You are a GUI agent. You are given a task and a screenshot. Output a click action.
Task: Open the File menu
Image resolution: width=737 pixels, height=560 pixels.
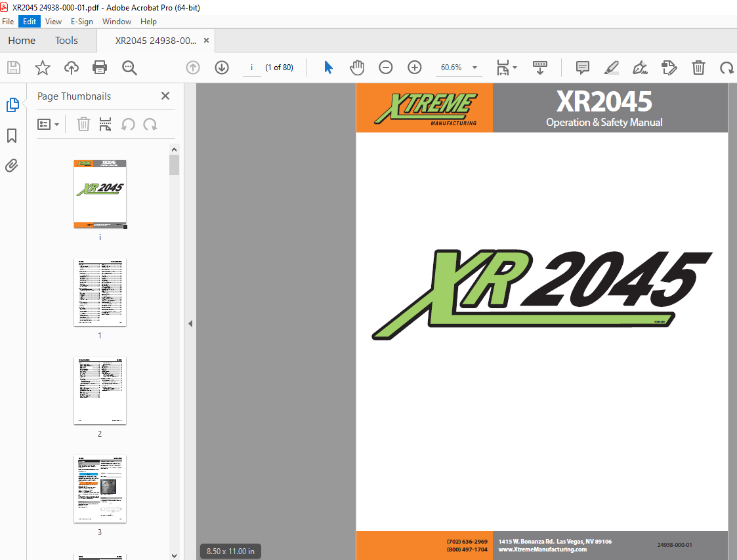tap(8, 22)
